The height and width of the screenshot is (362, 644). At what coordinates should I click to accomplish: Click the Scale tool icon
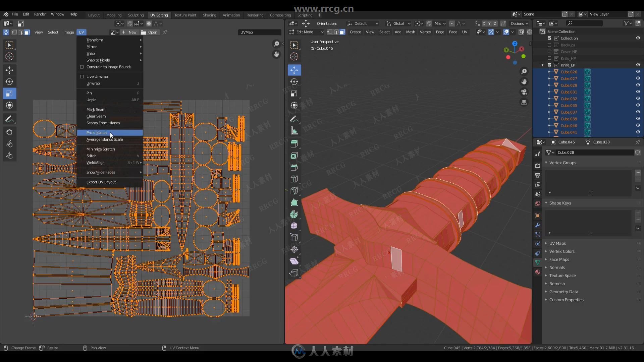click(10, 93)
